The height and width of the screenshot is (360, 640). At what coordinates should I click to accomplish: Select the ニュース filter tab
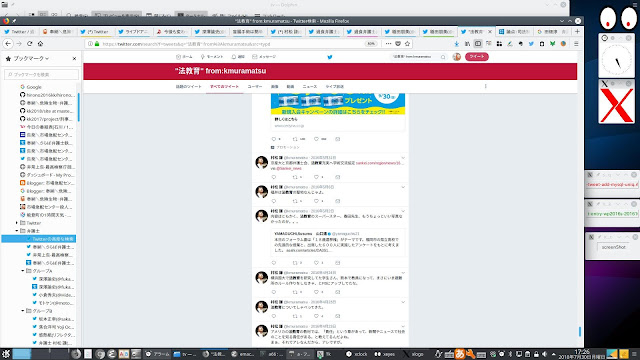pos(310,87)
